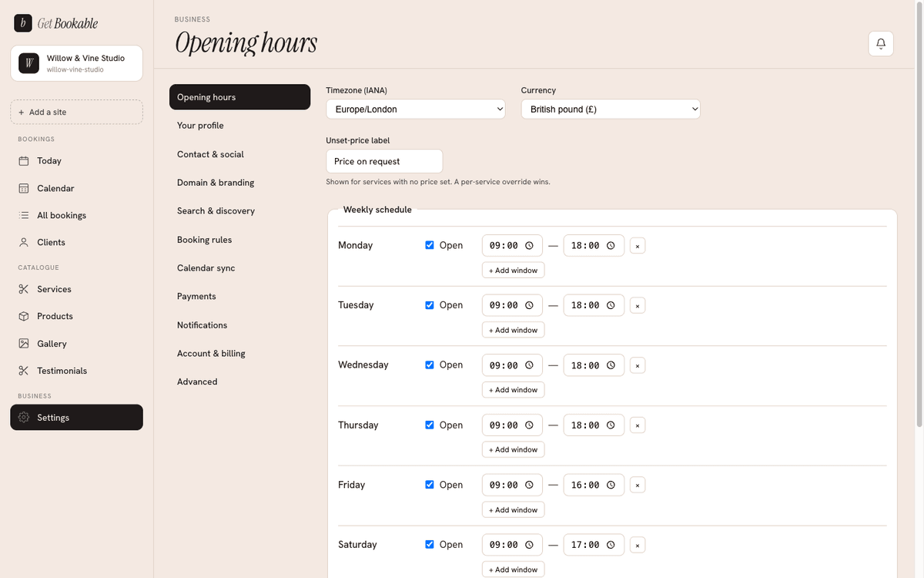Click the Gallery image icon
This screenshot has width=924, height=578.
pyautogui.click(x=24, y=344)
